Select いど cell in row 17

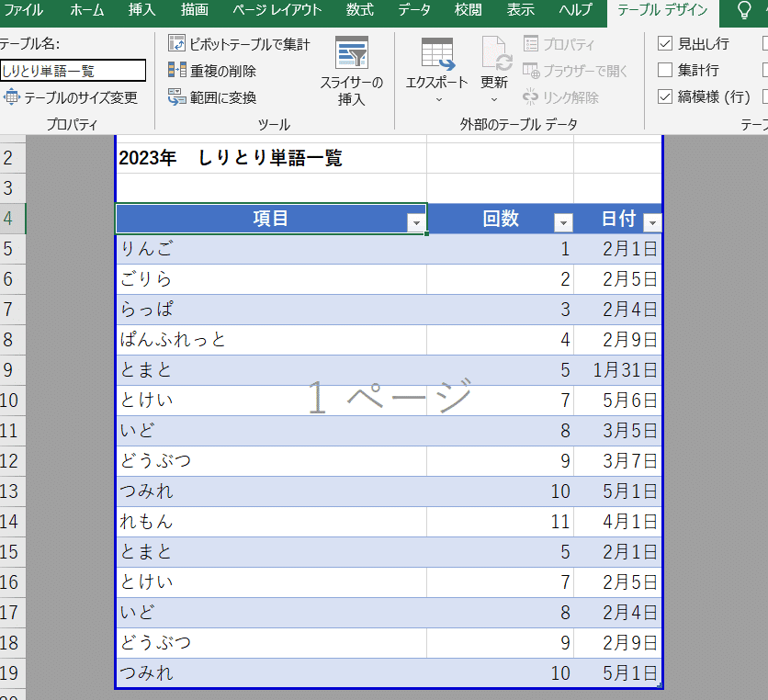[271, 613]
